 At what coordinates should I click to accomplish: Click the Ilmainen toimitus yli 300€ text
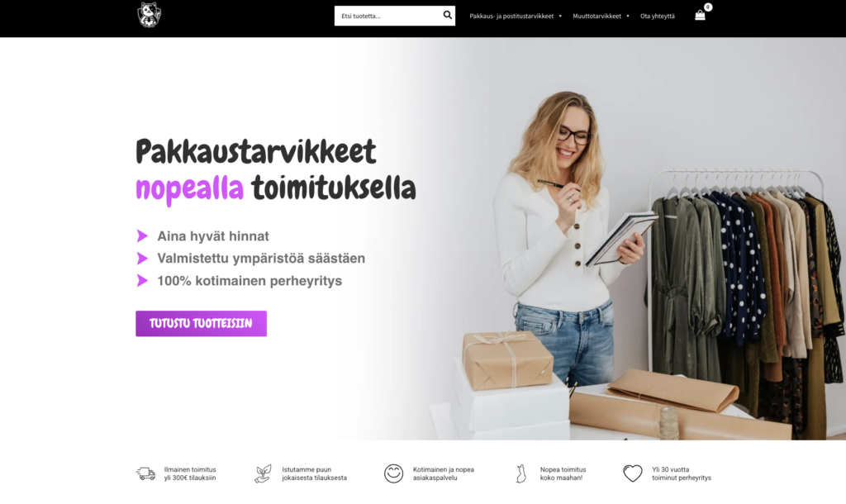(x=190, y=473)
